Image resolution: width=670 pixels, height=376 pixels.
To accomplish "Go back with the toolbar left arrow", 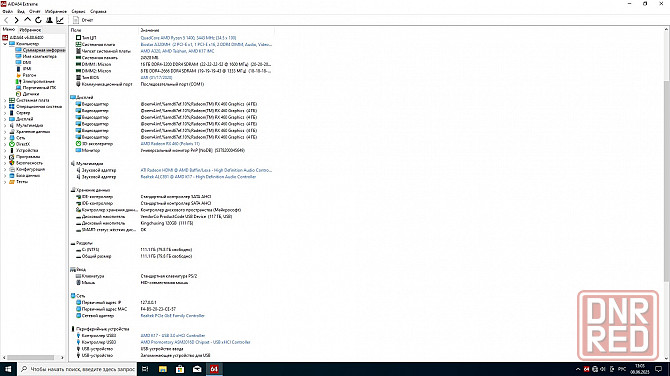I will 6,20.
